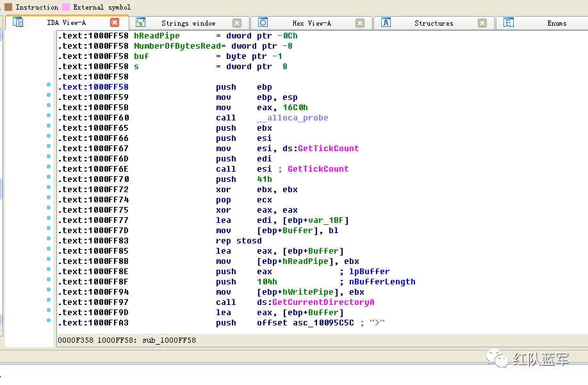
Task: Click the Strings window tab icon
Action: pyautogui.click(x=141, y=22)
